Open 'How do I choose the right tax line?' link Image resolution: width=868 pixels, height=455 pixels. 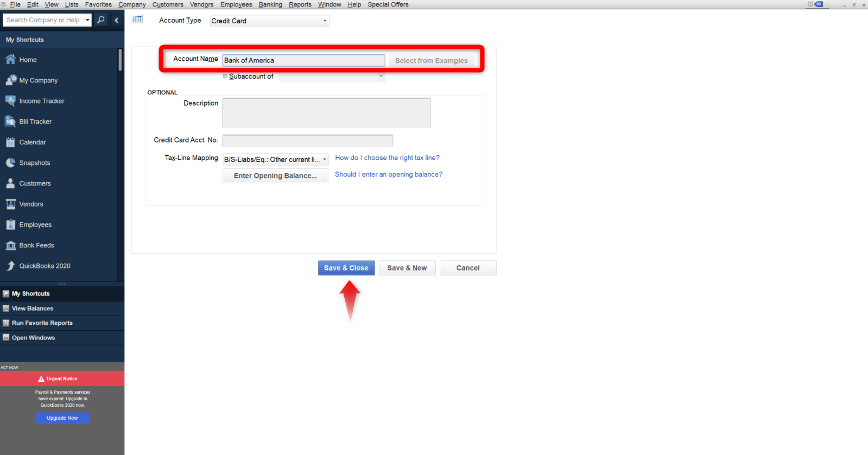[388, 158]
